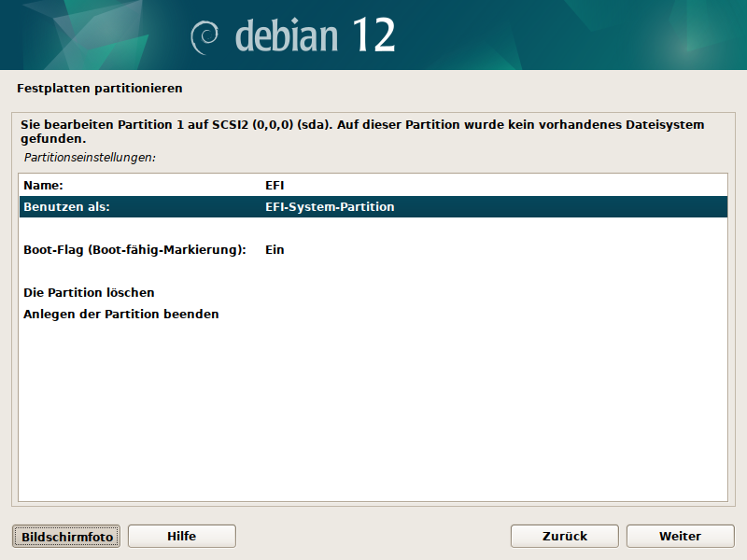Image resolution: width=747 pixels, height=560 pixels.
Task: Click the "Partitionseinstellungen:" caption
Action: 90,158
